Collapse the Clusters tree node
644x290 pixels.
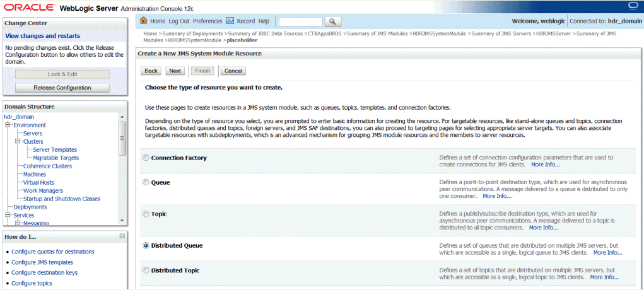[x=17, y=142]
